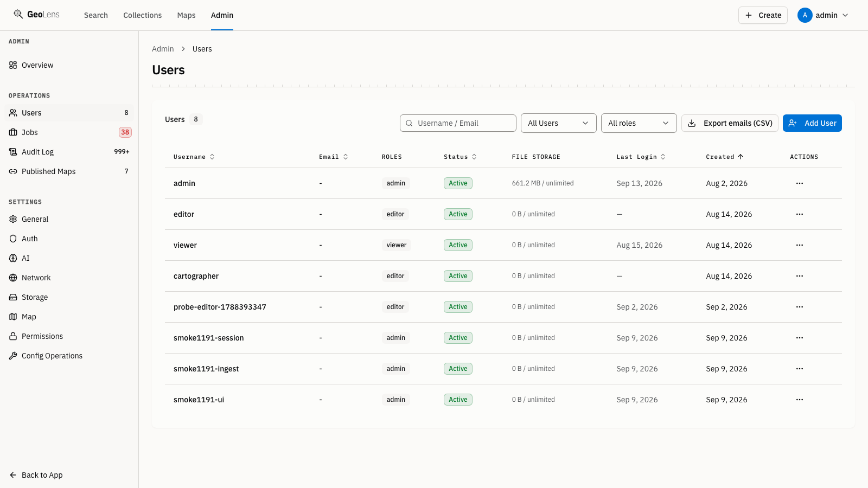
Task: Open the All Users filter dropdown
Action: 559,123
